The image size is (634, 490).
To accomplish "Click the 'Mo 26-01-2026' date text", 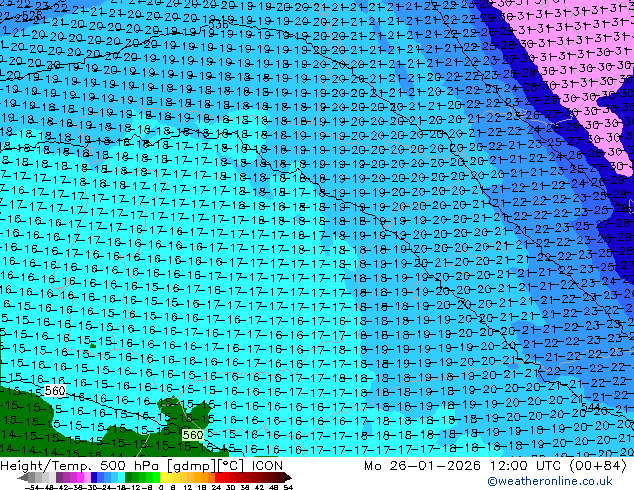I will click(x=423, y=466).
